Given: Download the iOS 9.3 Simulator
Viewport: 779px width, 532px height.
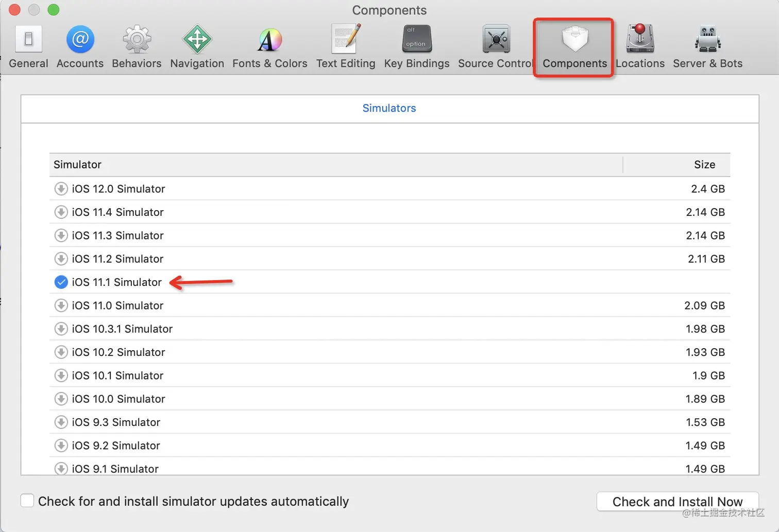Looking at the screenshot, I should [x=61, y=422].
